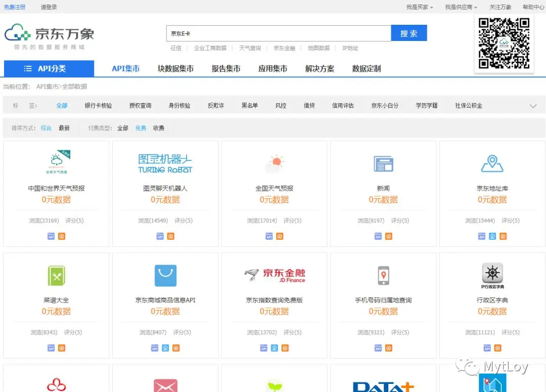546x392 pixels.
Task: Switch to API集市 tab
Action: [x=126, y=69]
